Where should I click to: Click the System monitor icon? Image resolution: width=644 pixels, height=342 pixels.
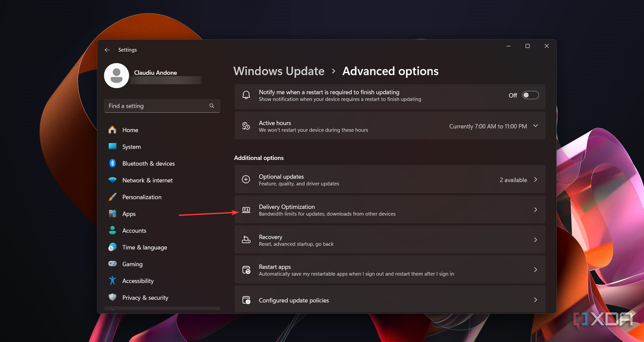pos(112,147)
